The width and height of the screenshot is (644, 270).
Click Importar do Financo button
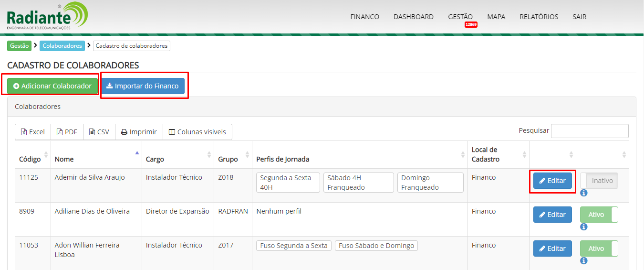point(142,86)
